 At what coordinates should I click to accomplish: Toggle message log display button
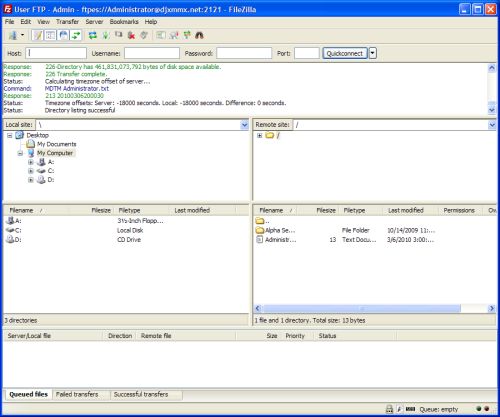click(37, 35)
